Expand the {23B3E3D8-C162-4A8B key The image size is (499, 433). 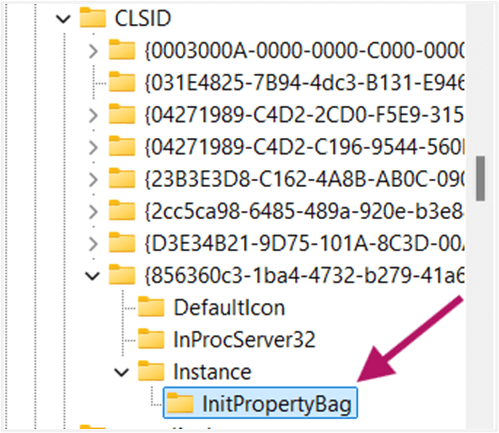(93, 180)
